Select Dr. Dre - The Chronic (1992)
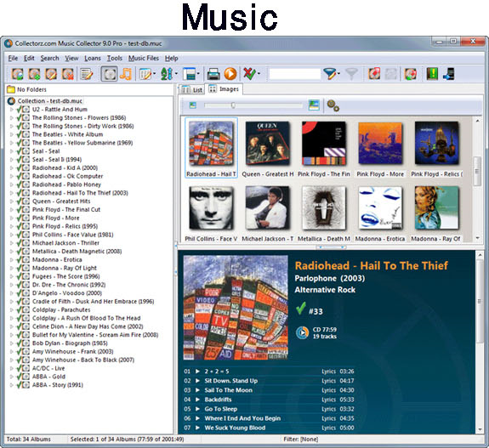 69,285
